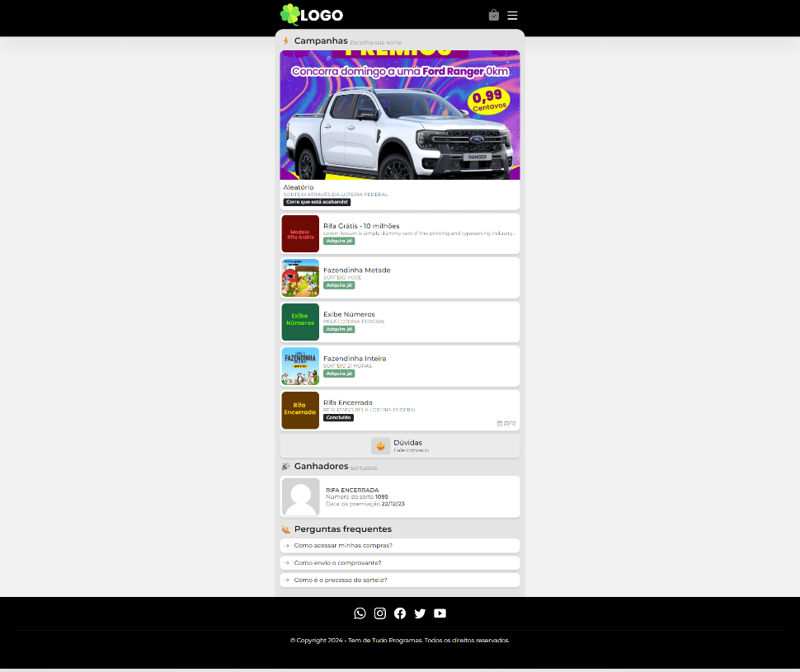
Task: Open the 'Fazendinha Inteira' campaign title
Action: 355,359
